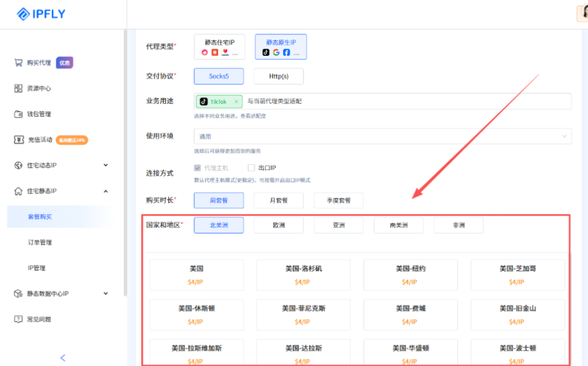This screenshot has height=366, width=588.
Task: Toggle the 代理主机 checkbox
Action: click(x=198, y=167)
